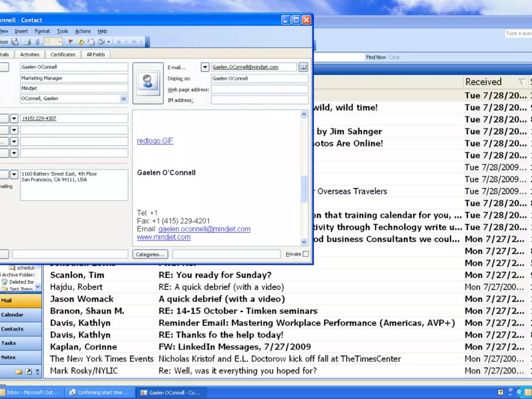Print the contact using the printer icon

(x=27, y=42)
